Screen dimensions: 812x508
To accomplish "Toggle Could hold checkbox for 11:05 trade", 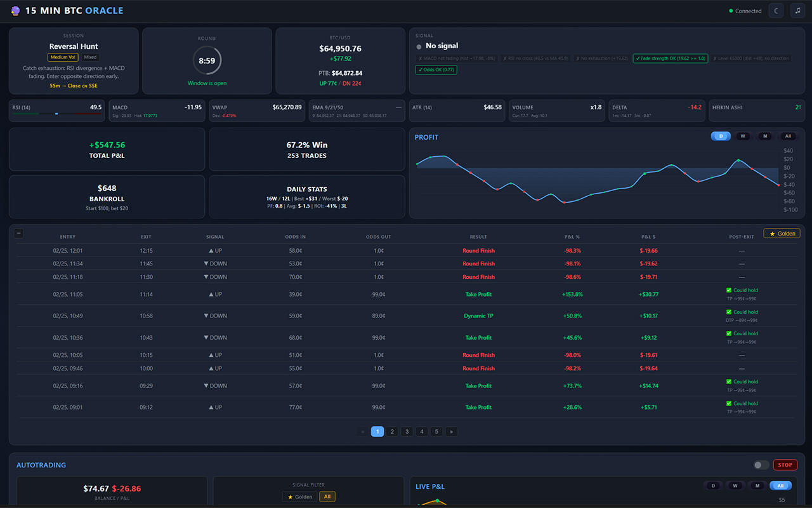I will pyautogui.click(x=729, y=290).
